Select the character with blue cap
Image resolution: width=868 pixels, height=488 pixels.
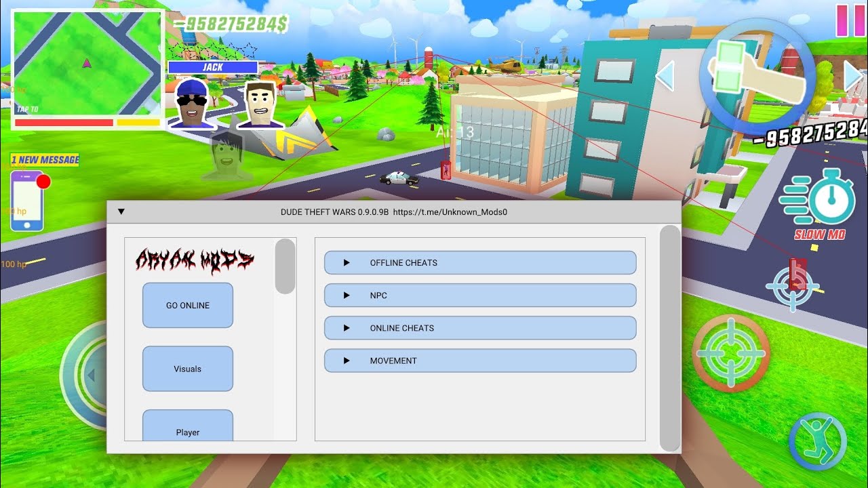[x=192, y=103]
